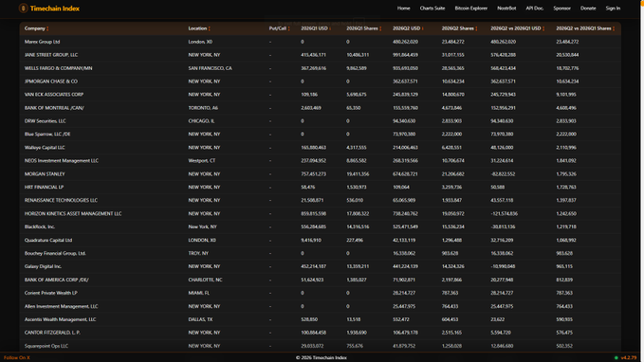The width and height of the screenshot is (644, 362).
Task: Click HRT FINANCIAL LP cell
Action: 44,187
